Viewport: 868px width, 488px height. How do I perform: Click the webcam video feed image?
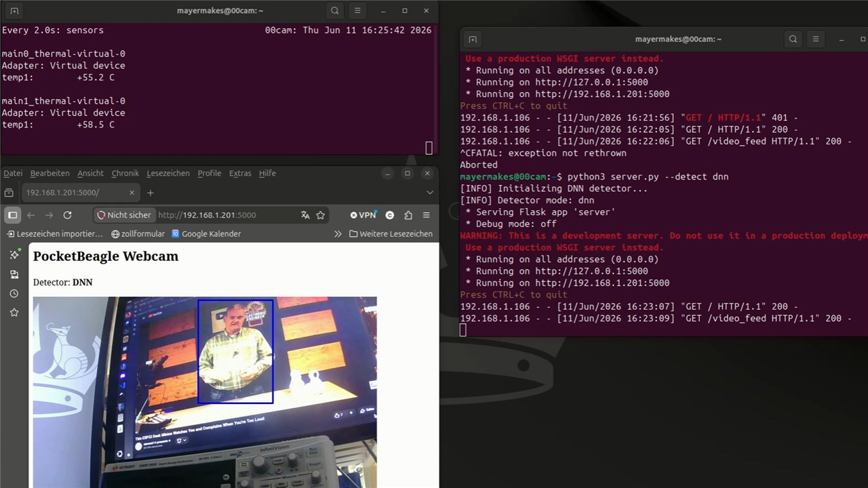click(x=205, y=392)
